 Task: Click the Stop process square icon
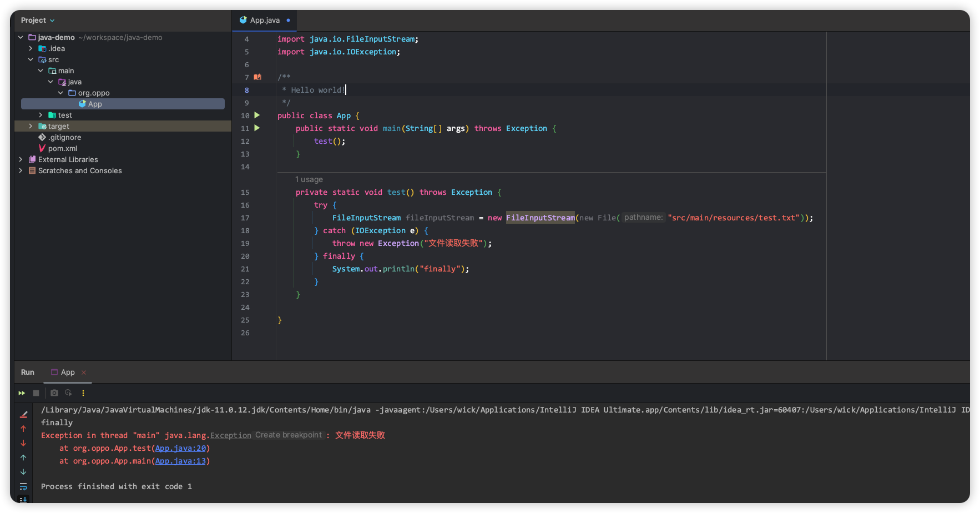[x=36, y=393]
